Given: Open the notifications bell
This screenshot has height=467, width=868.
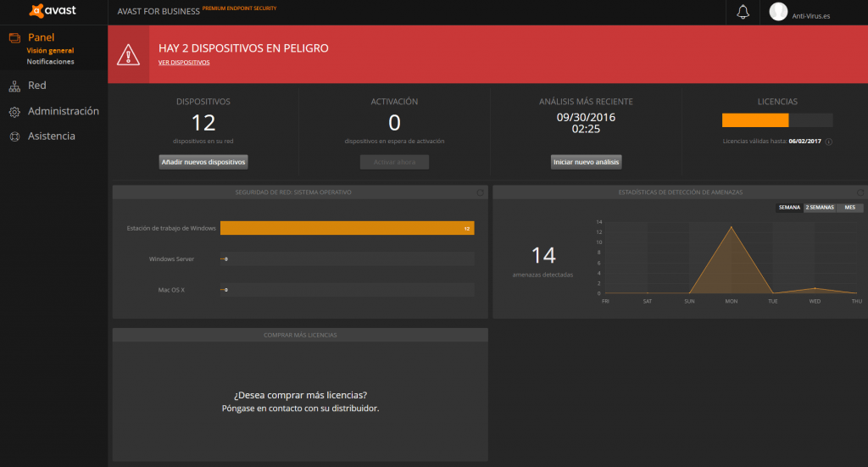Looking at the screenshot, I should click(x=743, y=12).
